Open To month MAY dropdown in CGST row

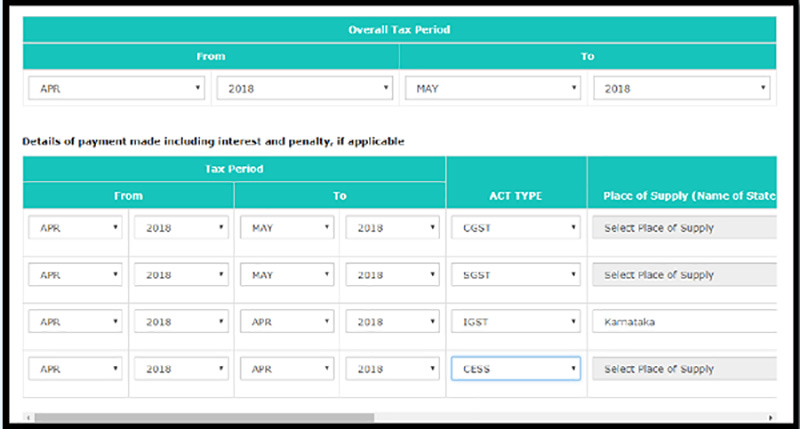tap(286, 228)
